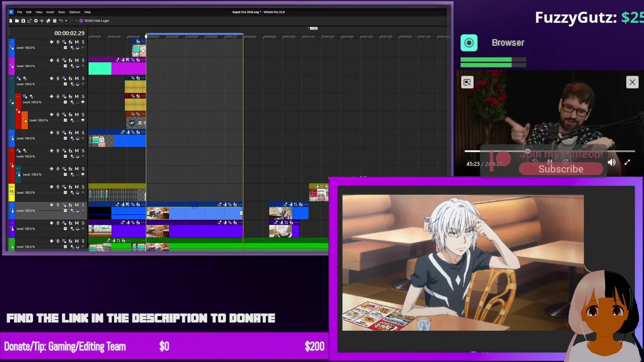Mute the yellow track
644x362 pixels.
coord(76,187)
